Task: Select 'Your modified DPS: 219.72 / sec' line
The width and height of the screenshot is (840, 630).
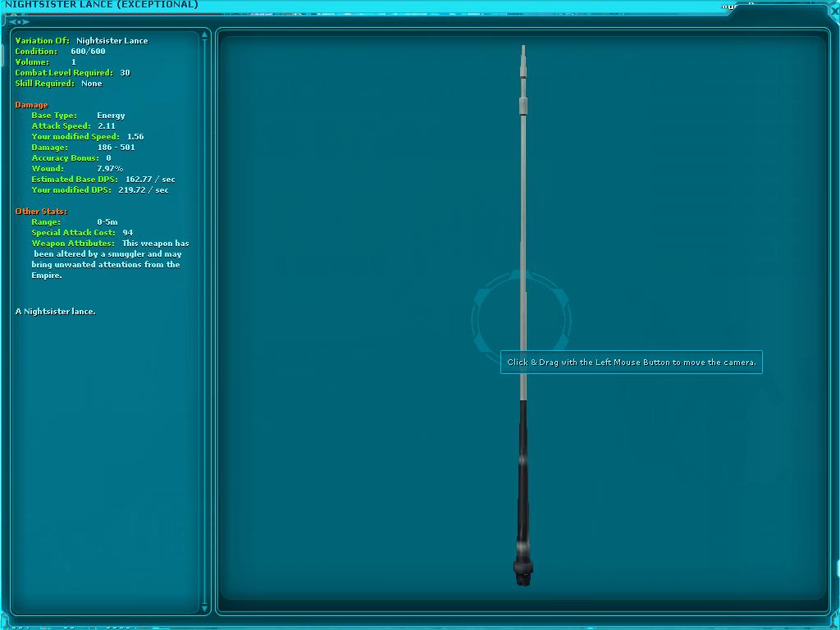Action: click(x=99, y=190)
